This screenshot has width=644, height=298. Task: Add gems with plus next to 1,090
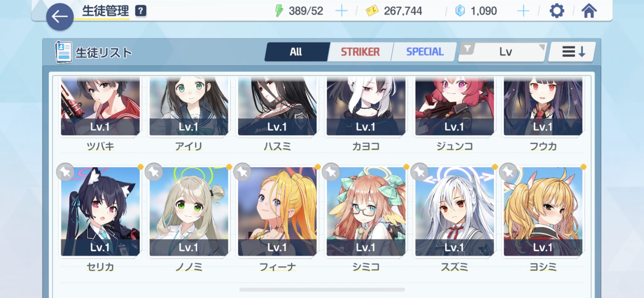tap(523, 11)
